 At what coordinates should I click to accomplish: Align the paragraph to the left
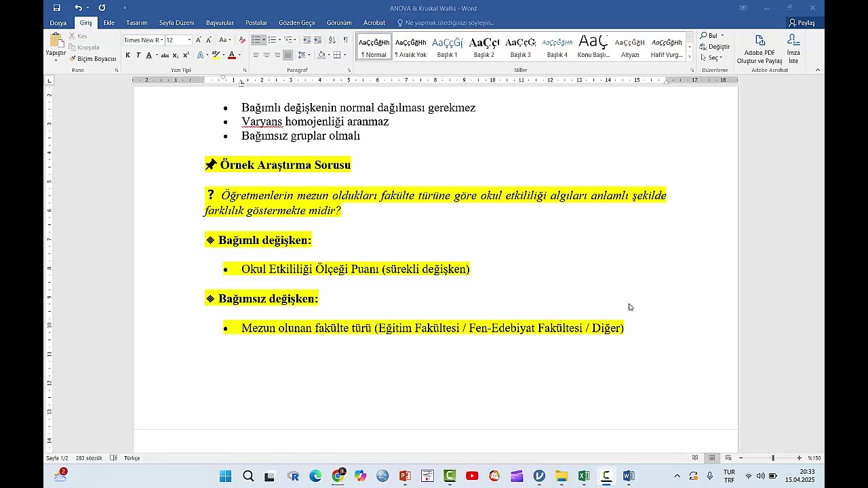[x=256, y=55]
